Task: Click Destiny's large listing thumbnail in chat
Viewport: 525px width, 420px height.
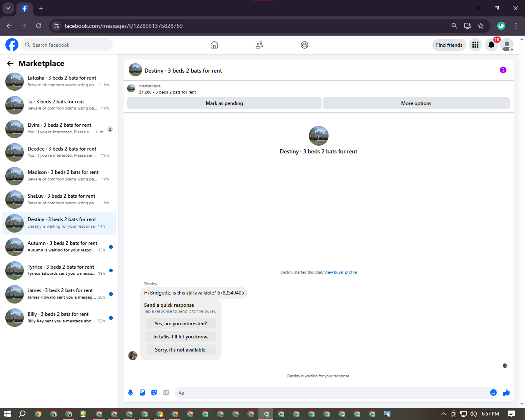Action: click(x=319, y=136)
